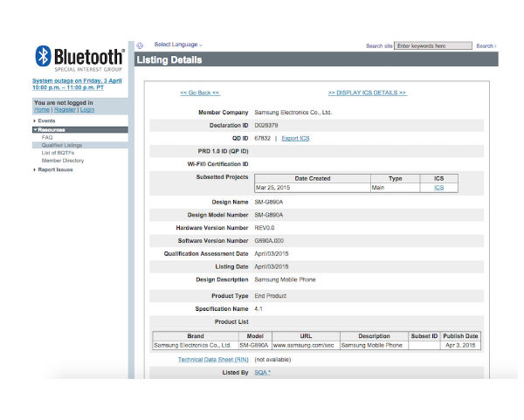The image size is (524, 420).
Task: Click the Hardware Version Number value REV0.0
Action: pyautogui.click(x=265, y=228)
